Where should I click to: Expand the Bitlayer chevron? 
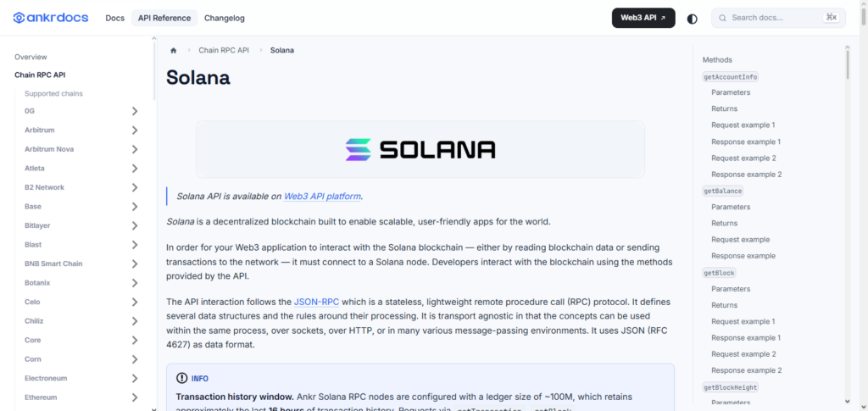(x=135, y=225)
